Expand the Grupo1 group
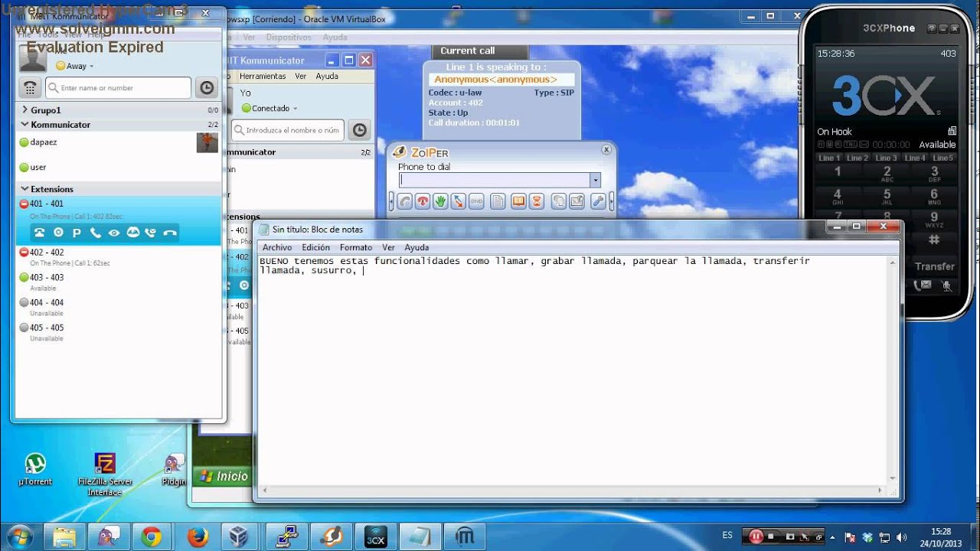 24,110
